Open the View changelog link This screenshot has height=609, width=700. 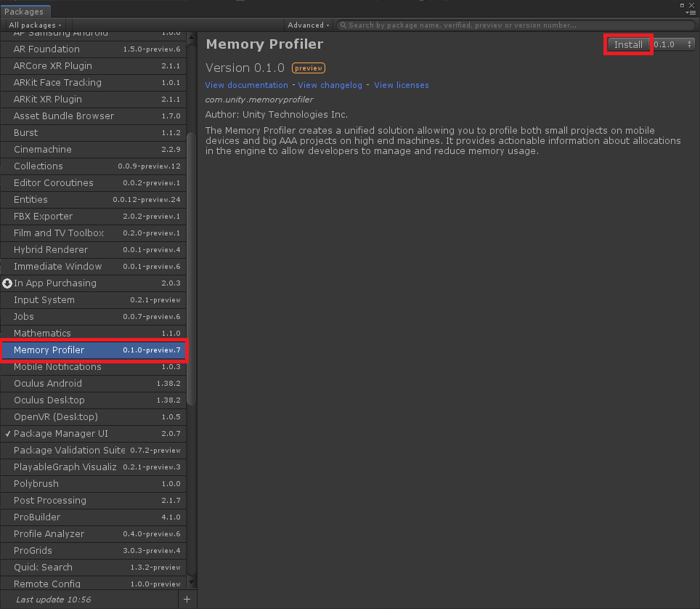[x=330, y=85]
